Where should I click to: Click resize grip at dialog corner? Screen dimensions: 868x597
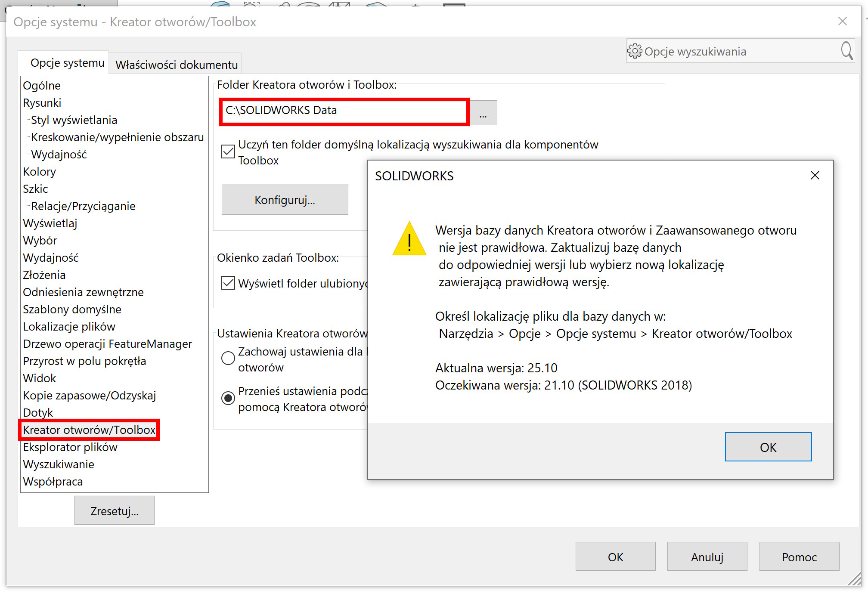point(854,579)
